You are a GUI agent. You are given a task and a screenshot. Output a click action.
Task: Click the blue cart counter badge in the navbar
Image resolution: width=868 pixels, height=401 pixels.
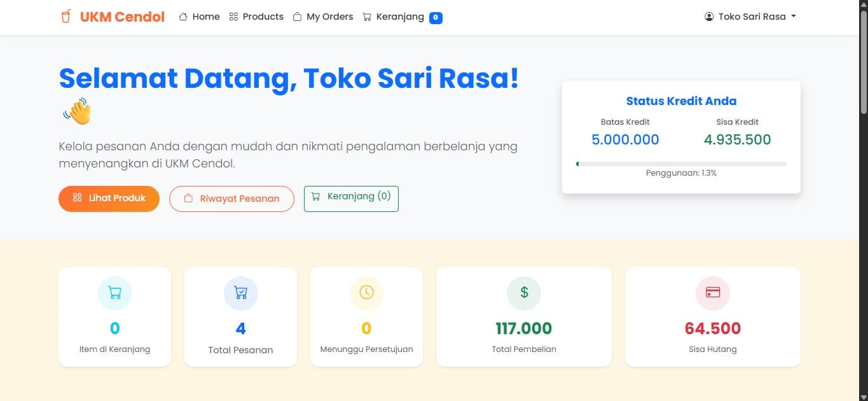436,17
